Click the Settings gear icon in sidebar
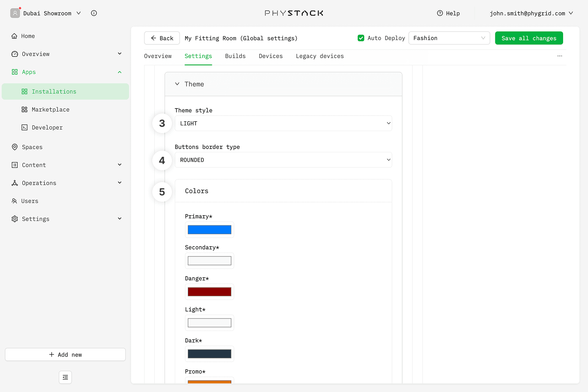Screen dimensions: 588x392 tap(15, 219)
